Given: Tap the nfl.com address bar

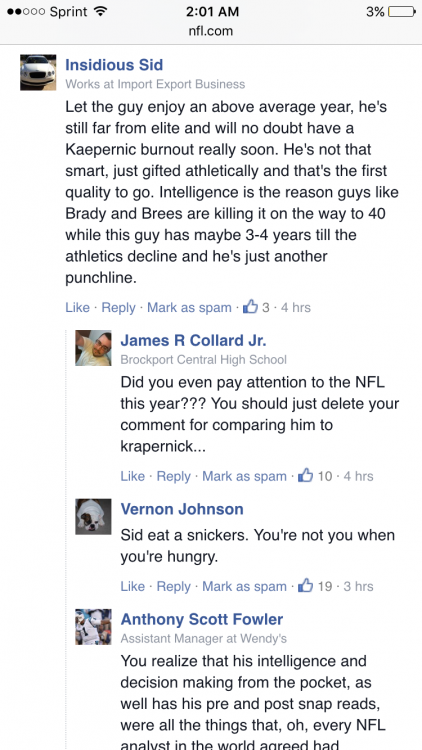Looking at the screenshot, I should 211,32.
